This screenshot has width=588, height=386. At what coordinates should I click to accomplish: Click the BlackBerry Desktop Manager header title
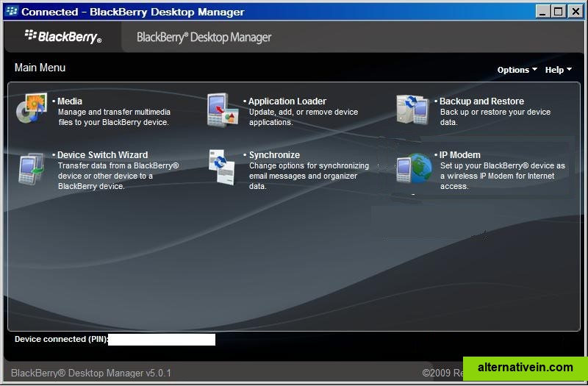(x=204, y=37)
